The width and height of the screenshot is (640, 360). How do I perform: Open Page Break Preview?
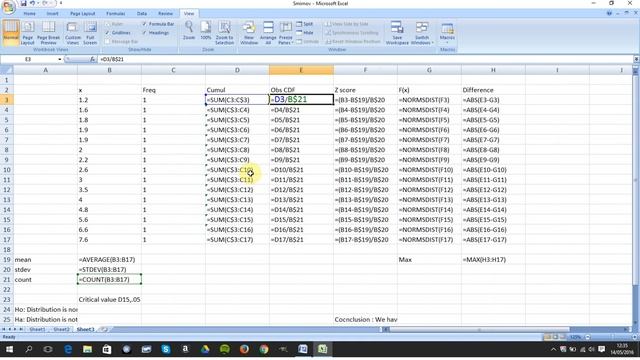(48, 33)
